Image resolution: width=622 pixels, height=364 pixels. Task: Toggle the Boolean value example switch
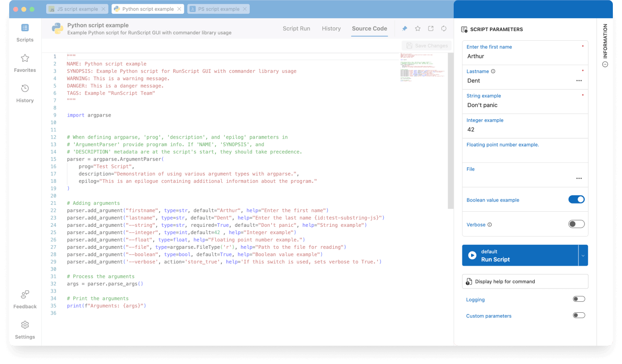pos(576,199)
